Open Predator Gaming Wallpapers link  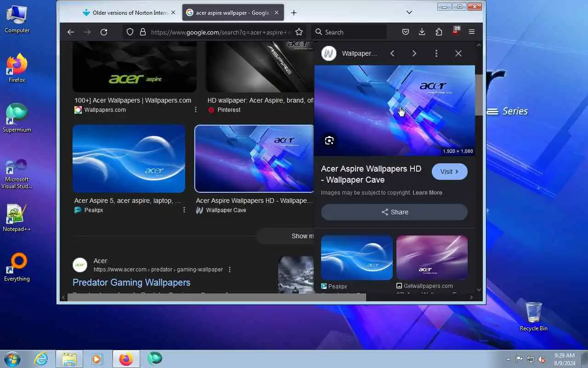click(x=131, y=282)
